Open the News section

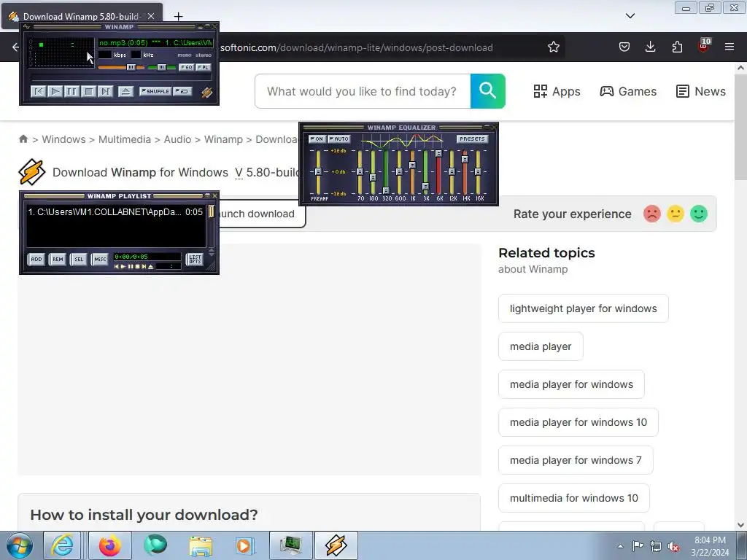[701, 91]
